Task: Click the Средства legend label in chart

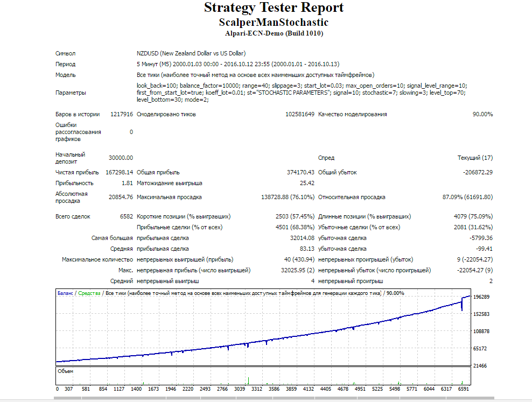Action: click(x=89, y=293)
